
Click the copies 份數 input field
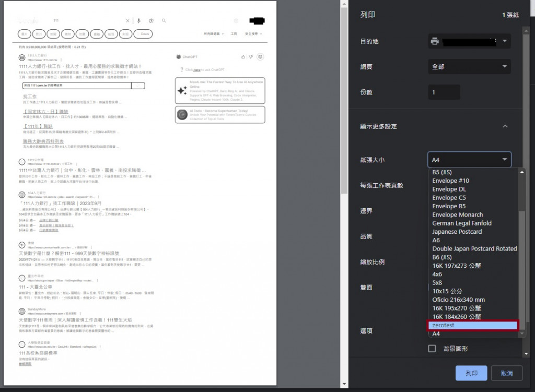click(444, 92)
